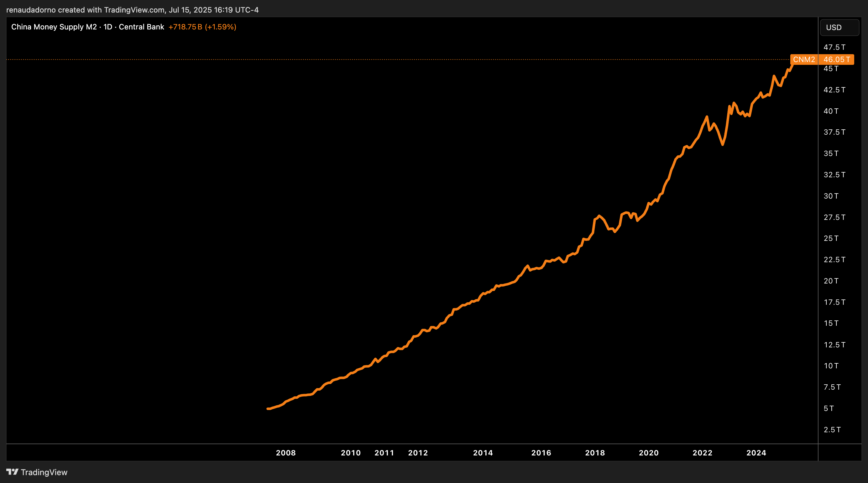Image resolution: width=868 pixels, height=483 pixels.
Task: Click the 32.5 T price axis label
Action: 834,175
